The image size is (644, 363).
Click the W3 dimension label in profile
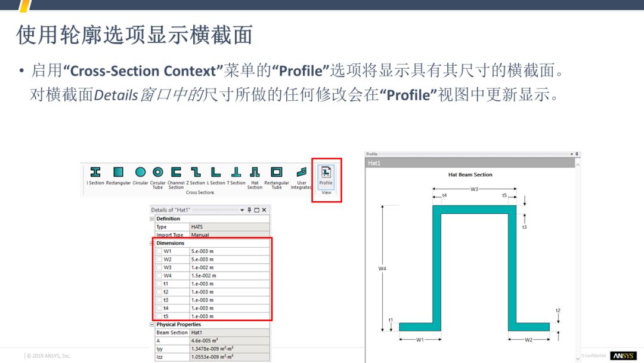[x=475, y=189]
